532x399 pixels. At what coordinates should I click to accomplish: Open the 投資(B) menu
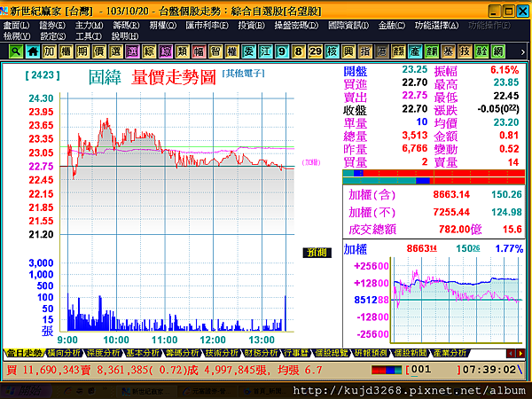point(252,26)
